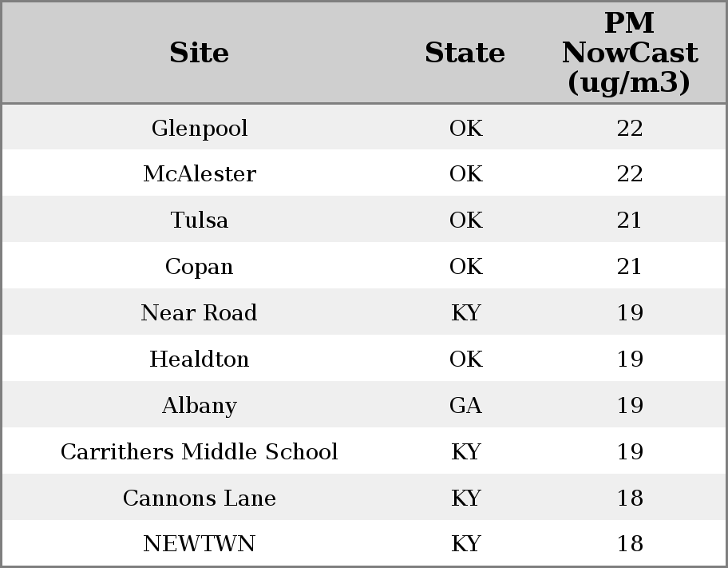Click the Carrithers Middle School cell

coord(200,451)
